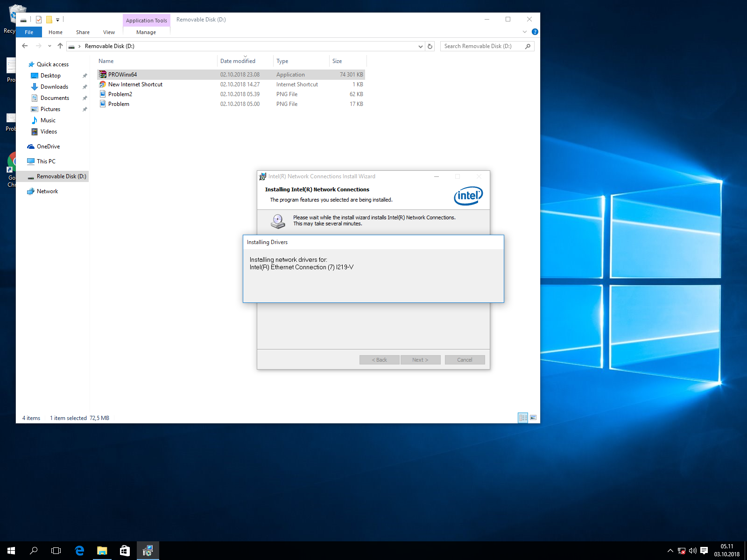The width and height of the screenshot is (747, 560).
Task: Click the PROWinx64 file icon
Action: pyautogui.click(x=103, y=75)
